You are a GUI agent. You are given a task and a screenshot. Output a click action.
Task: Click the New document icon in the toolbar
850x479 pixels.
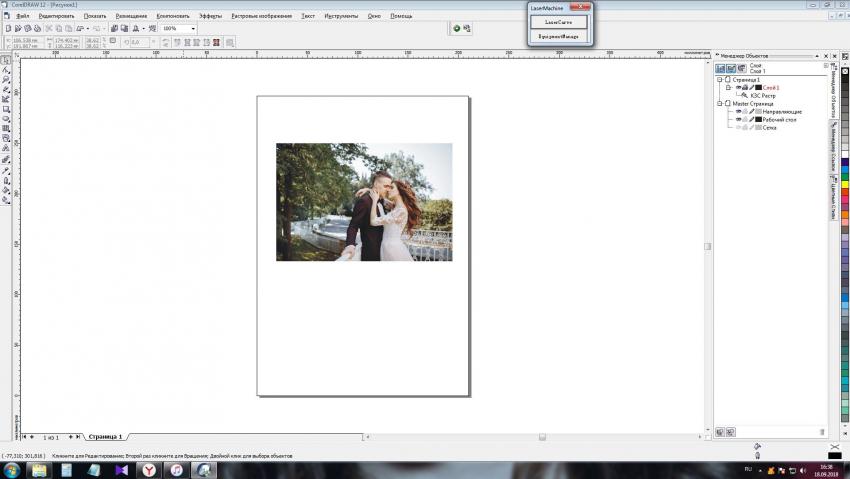point(7,28)
